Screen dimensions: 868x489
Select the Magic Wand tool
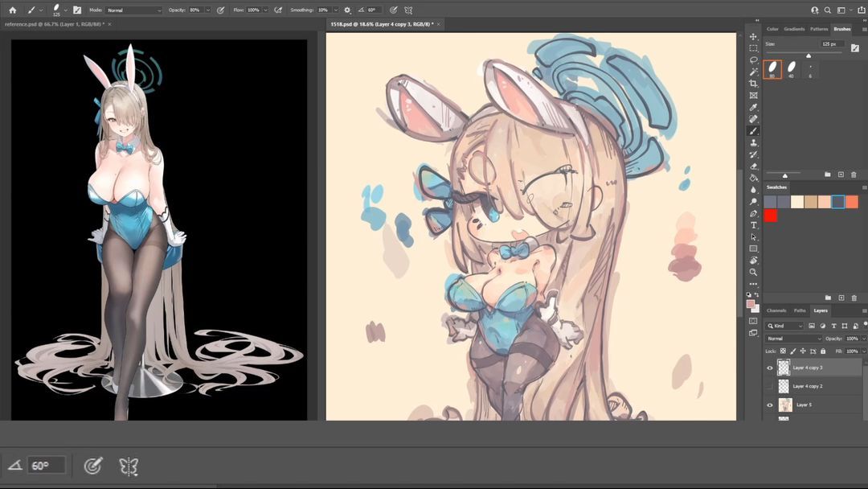click(x=753, y=72)
